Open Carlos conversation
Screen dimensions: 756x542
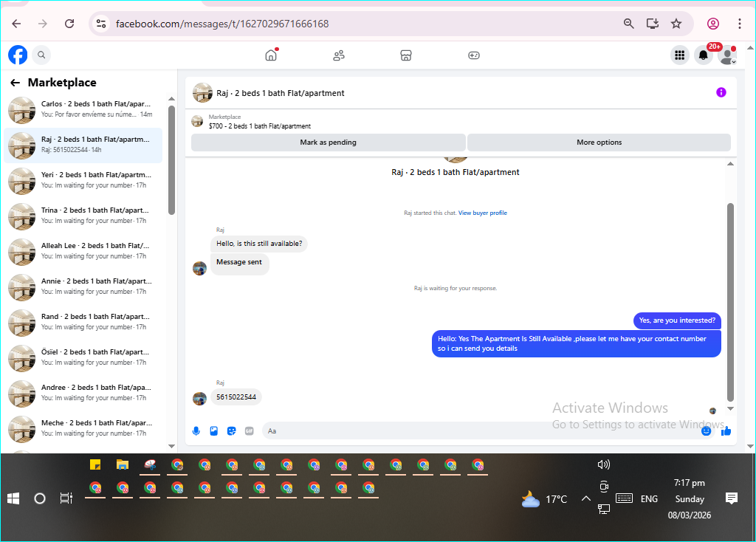83,110
